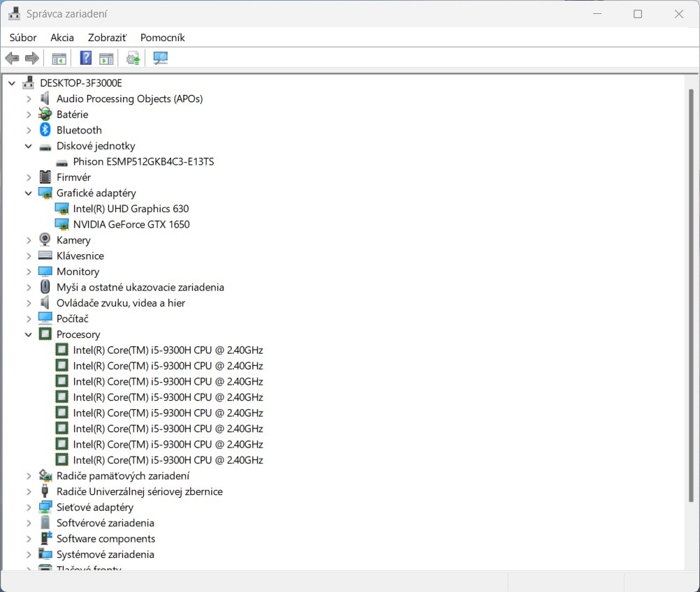Click the NVIDIA GeForce GTX 1650 adapter icon

(62, 224)
